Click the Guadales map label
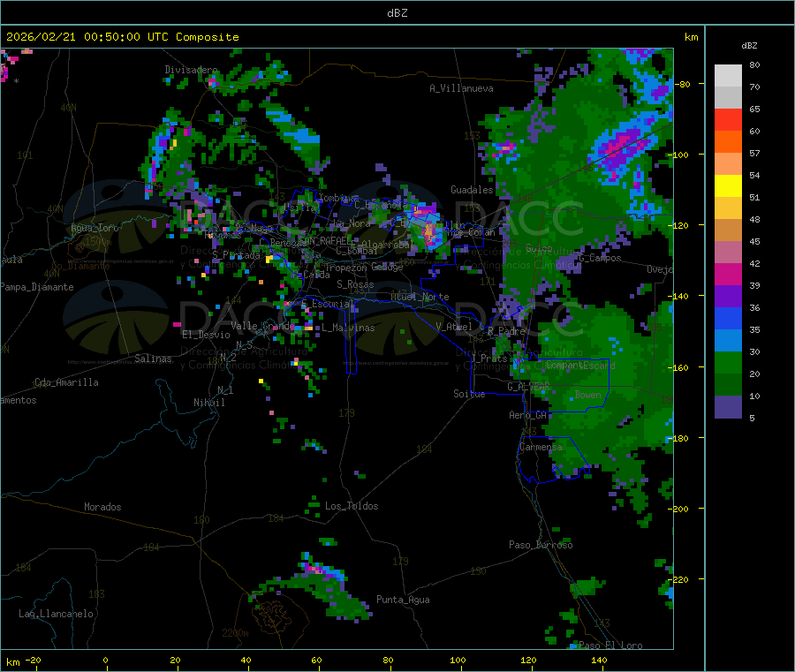 point(472,190)
